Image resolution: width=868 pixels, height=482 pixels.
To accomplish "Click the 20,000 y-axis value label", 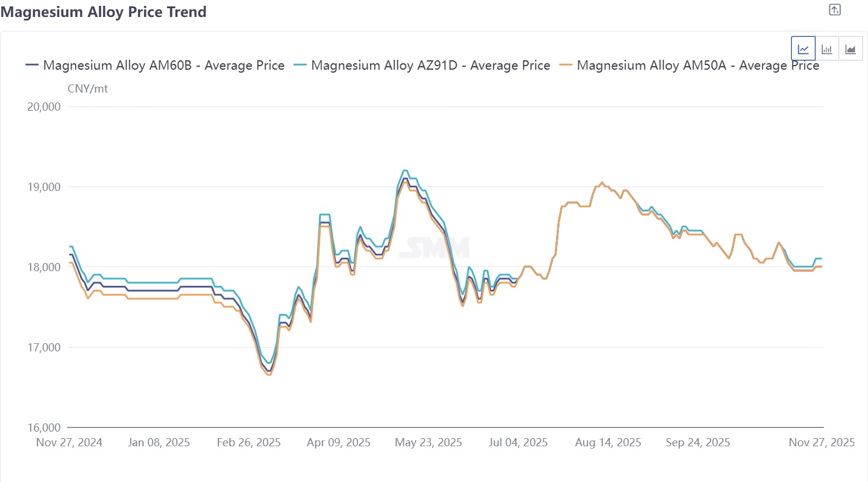I will 44,107.
